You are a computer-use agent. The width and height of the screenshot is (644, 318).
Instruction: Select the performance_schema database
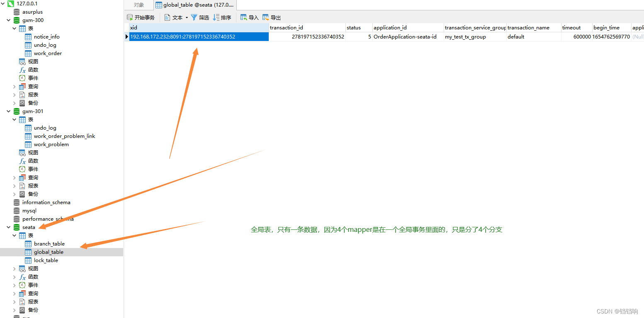tap(48, 219)
